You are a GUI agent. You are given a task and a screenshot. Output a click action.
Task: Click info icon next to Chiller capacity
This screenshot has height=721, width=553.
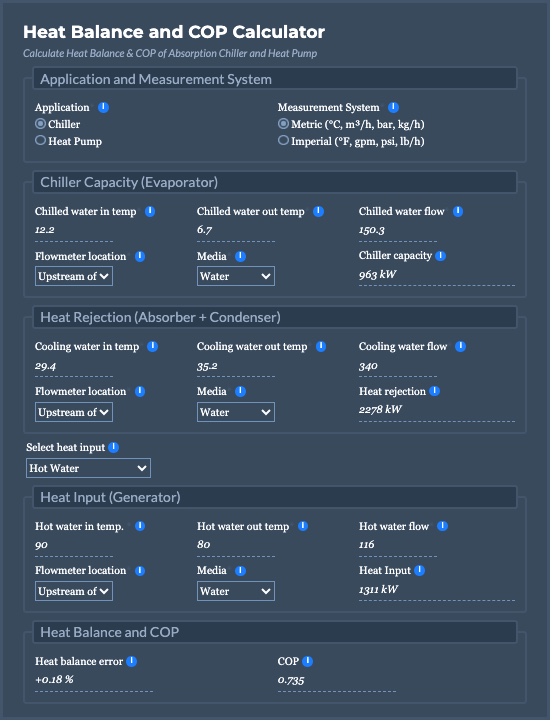click(x=440, y=256)
